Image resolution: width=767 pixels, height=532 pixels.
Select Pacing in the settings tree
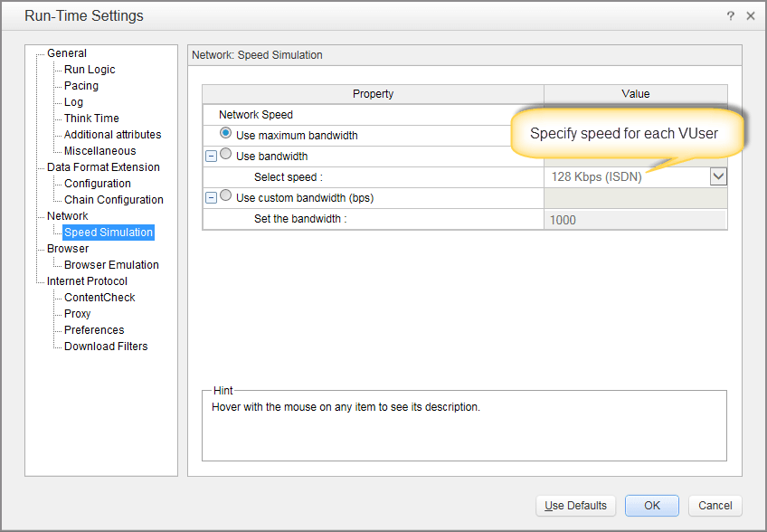point(81,86)
